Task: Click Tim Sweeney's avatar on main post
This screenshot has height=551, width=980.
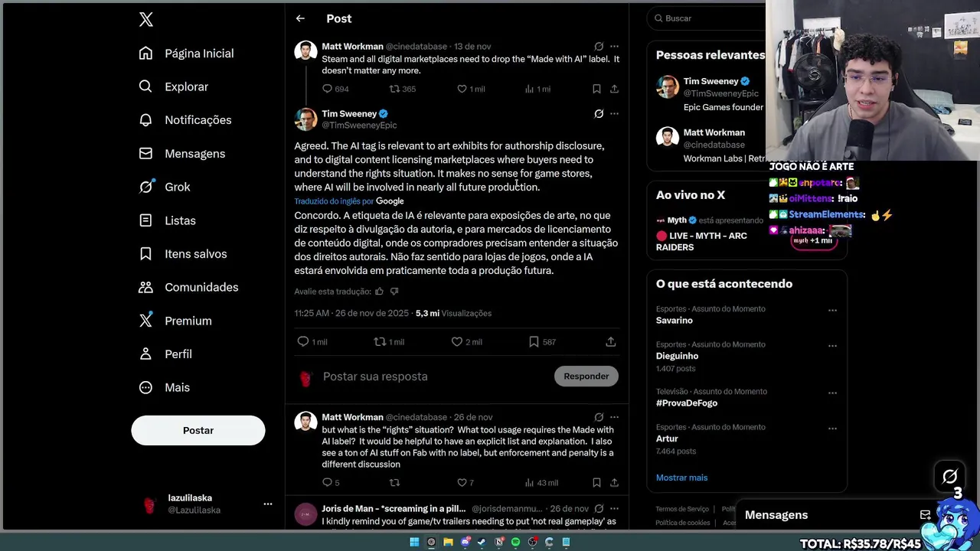Action: 305,119
